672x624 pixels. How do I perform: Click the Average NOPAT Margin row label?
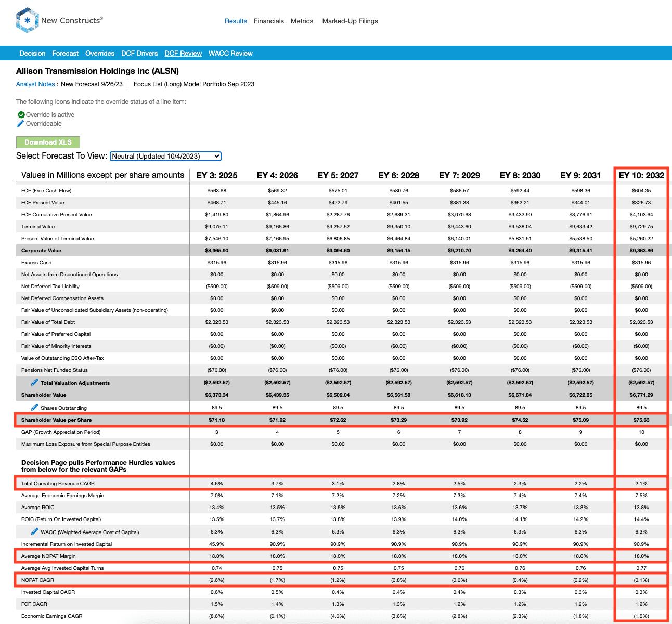click(48, 556)
